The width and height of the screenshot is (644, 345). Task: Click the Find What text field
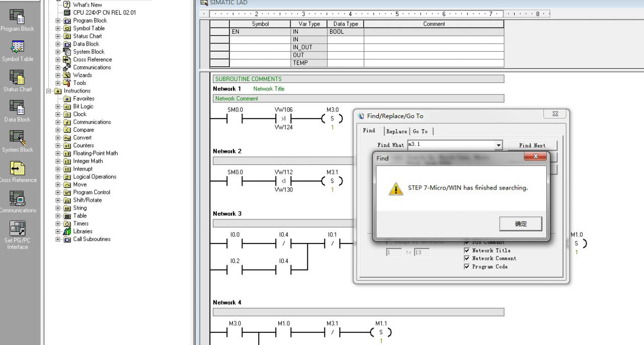451,145
